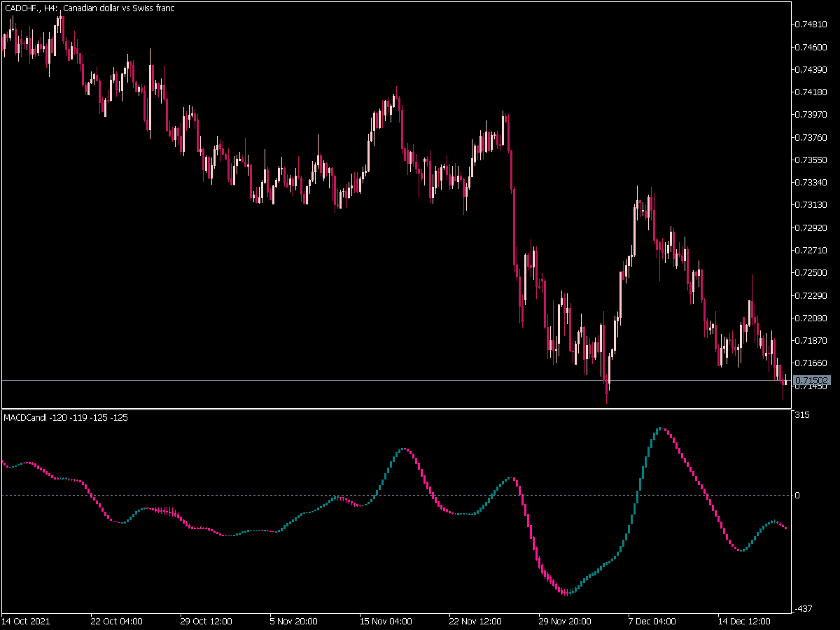This screenshot has width=840, height=630.
Task: Click the indicator scale value 0
Action: tap(797, 496)
